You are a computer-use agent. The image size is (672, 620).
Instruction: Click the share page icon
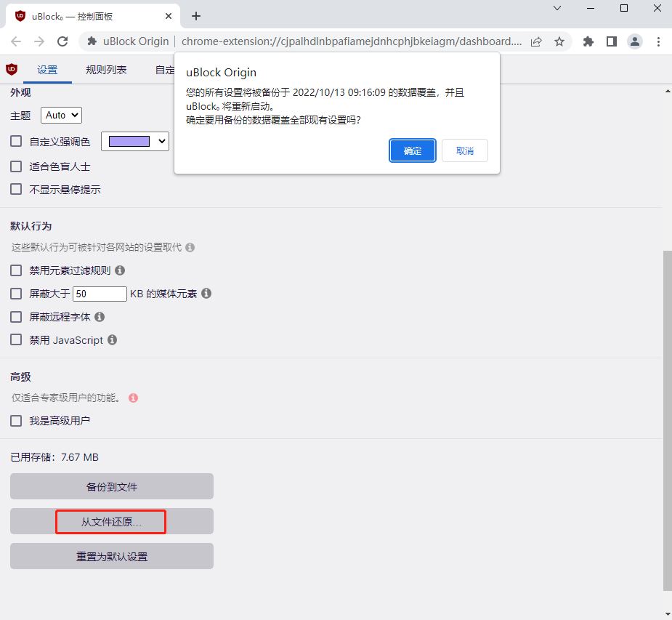[x=536, y=41]
